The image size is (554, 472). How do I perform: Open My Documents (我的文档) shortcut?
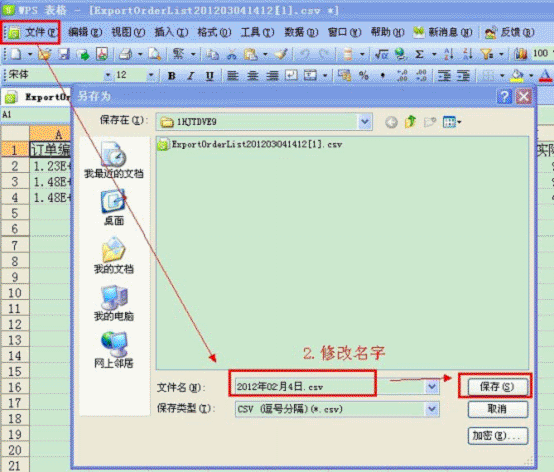(114, 255)
